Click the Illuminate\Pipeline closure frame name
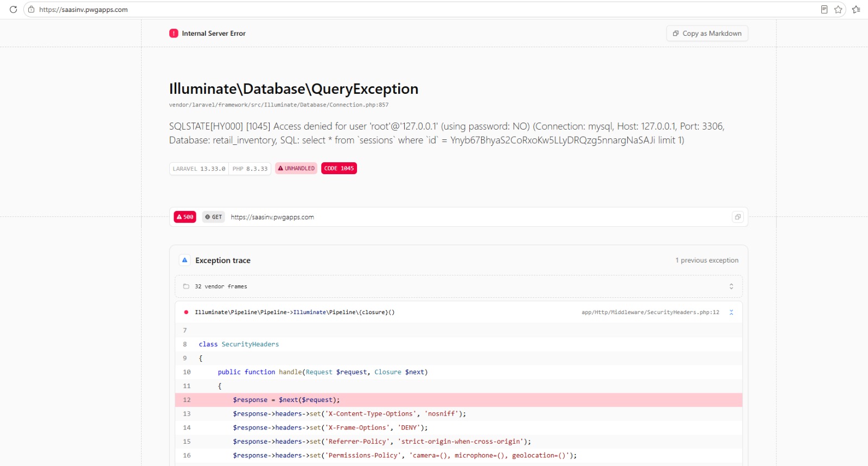Screen dimensions: 868x466 point(295,312)
